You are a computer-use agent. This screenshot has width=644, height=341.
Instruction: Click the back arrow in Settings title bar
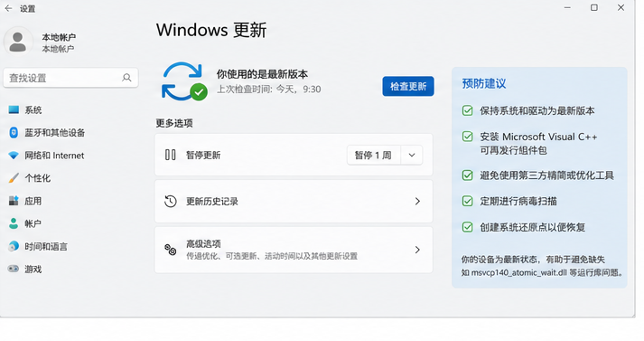click(x=8, y=8)
